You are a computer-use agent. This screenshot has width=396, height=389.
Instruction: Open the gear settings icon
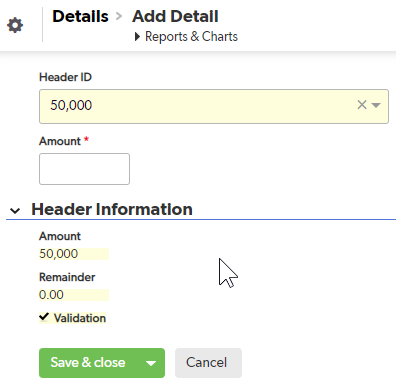[x=15, y=25]
